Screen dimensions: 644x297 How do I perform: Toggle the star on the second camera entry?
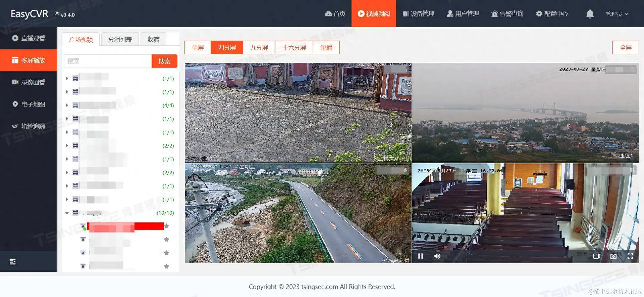(x=166, y=240)
